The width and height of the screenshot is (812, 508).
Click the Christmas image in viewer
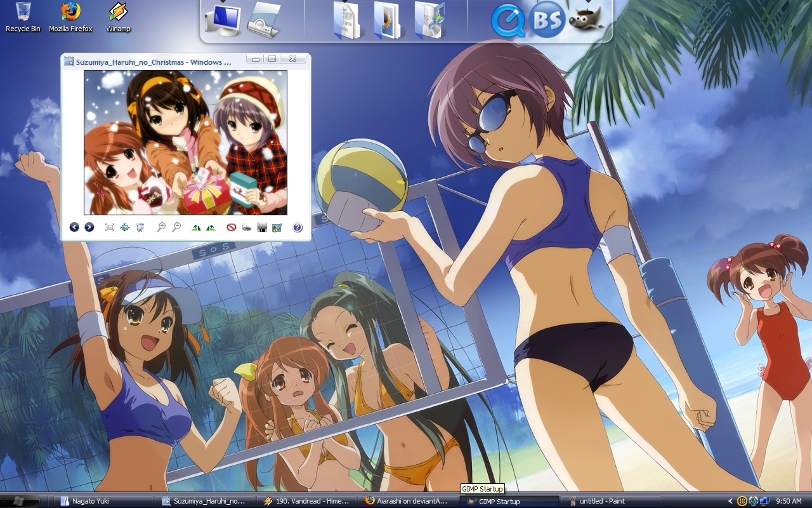point(185,142)
